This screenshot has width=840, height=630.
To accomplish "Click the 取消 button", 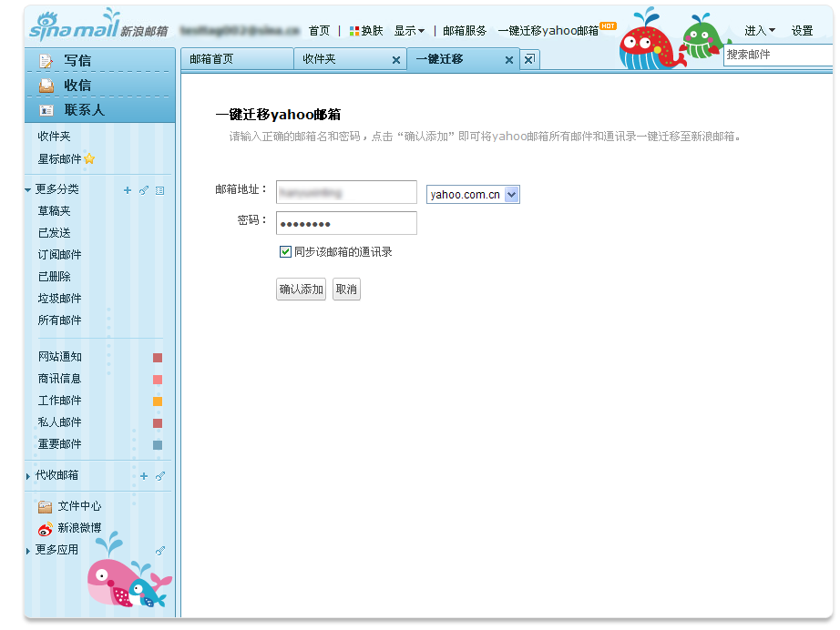I will pos(346,289).
